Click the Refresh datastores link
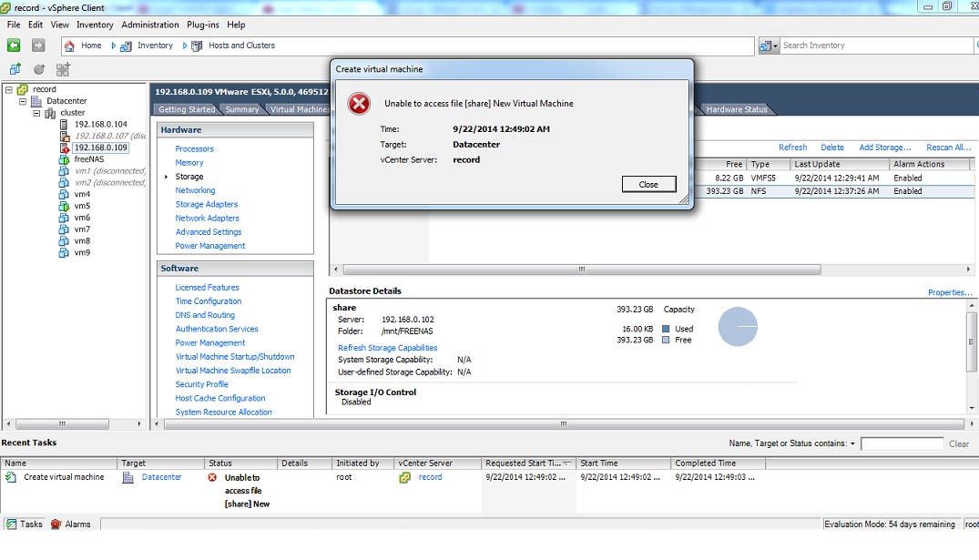The image size is (979, 560). pos(793,148)
